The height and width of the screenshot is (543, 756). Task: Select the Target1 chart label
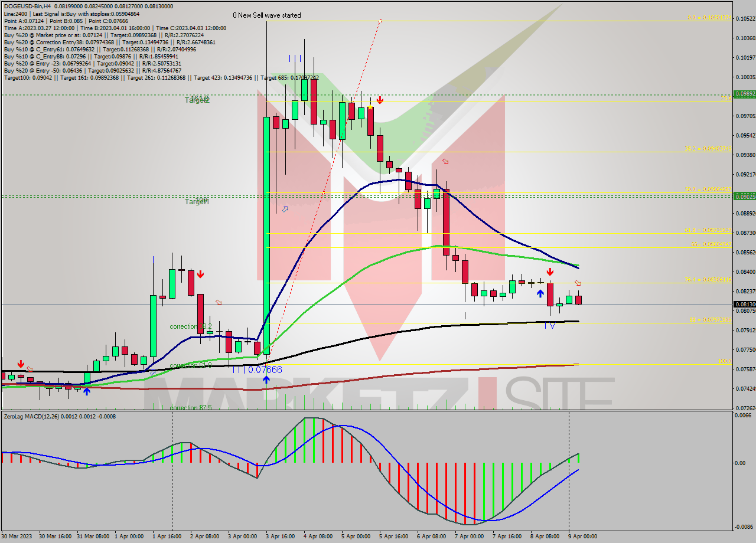point(197,202)
